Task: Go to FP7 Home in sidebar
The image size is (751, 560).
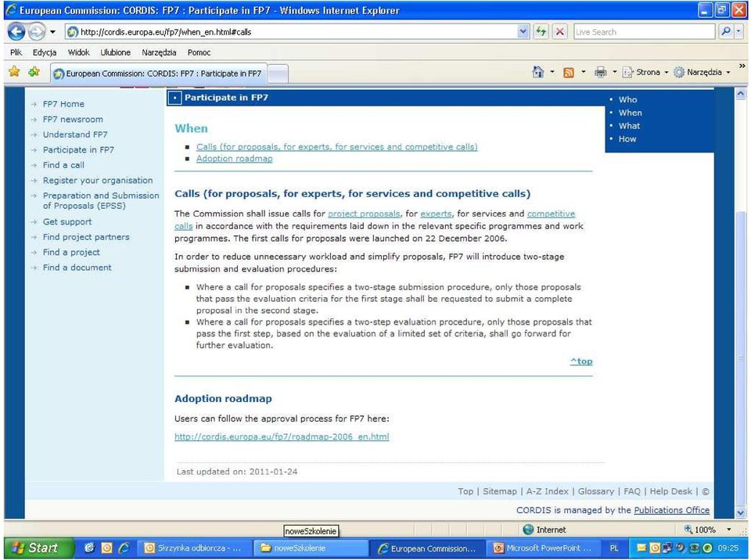Action: (x=63, y=104)
